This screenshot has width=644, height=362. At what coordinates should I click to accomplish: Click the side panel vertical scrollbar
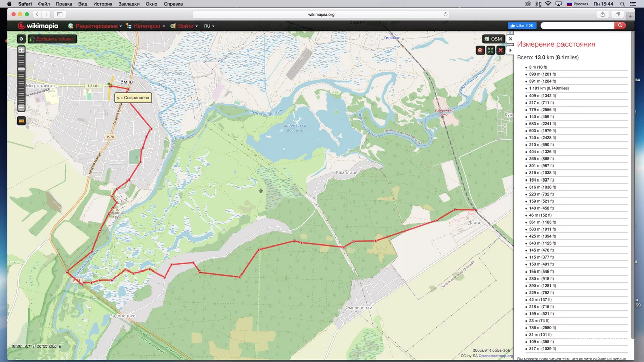point(632,186)
